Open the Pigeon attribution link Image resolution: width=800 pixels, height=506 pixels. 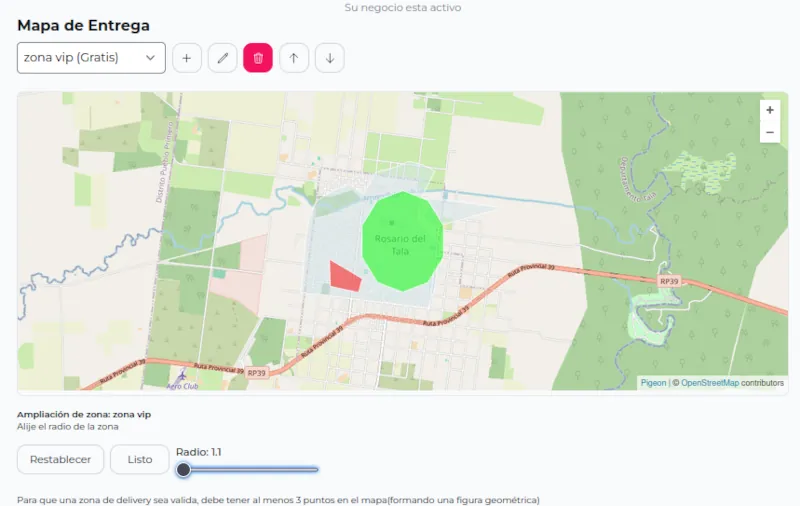[x=654, y=383]
